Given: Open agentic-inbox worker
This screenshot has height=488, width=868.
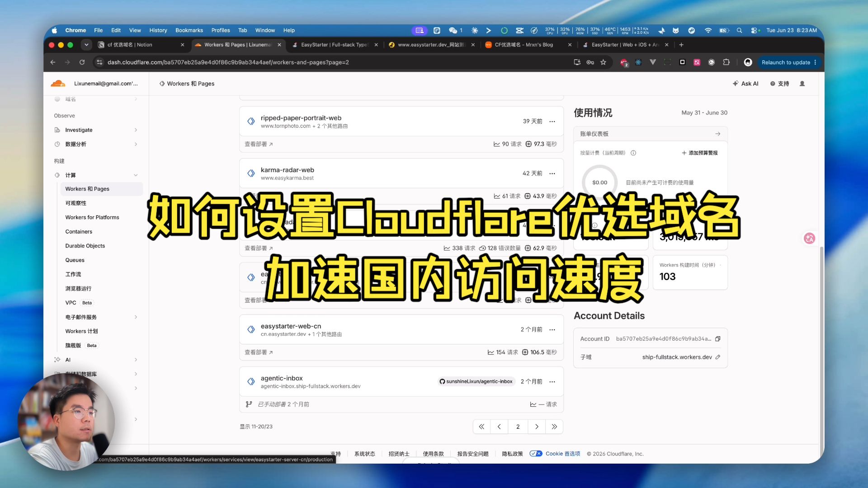Looking at the screenshot, I should [x=282, y=378].
